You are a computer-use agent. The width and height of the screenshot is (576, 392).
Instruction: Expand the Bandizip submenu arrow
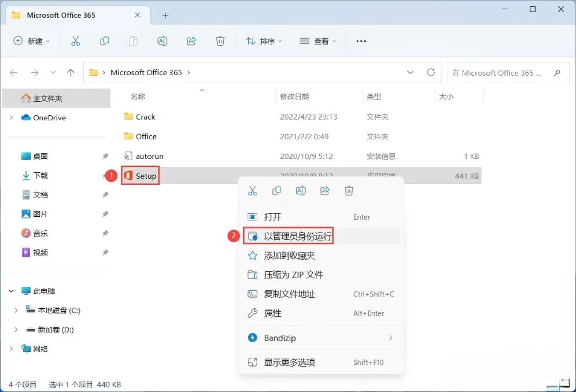point(390,338)
